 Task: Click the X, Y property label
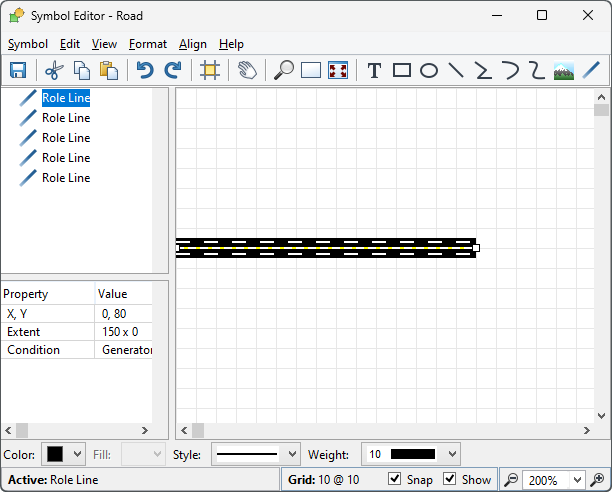click(x=17, y=314)
